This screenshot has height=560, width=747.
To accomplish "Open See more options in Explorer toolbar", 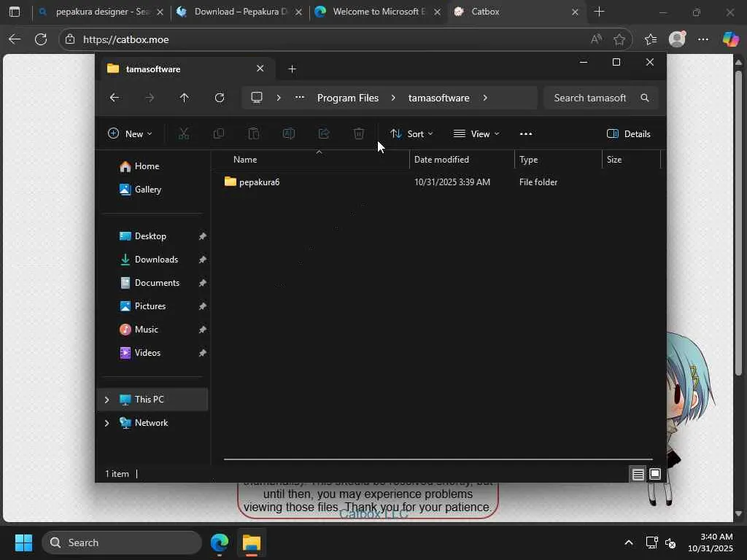I will (526, 134).
